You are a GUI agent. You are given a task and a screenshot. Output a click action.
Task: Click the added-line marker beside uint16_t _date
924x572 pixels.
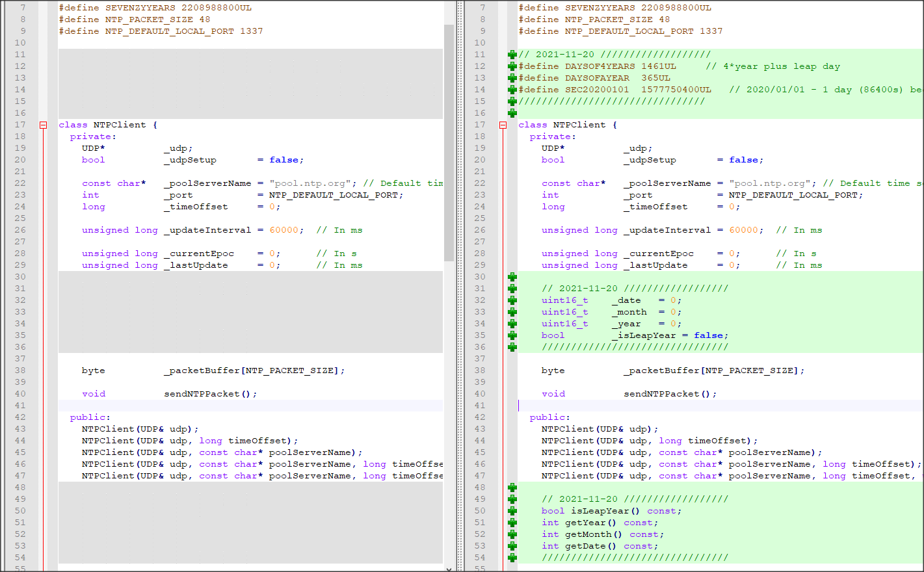point(512,300)
